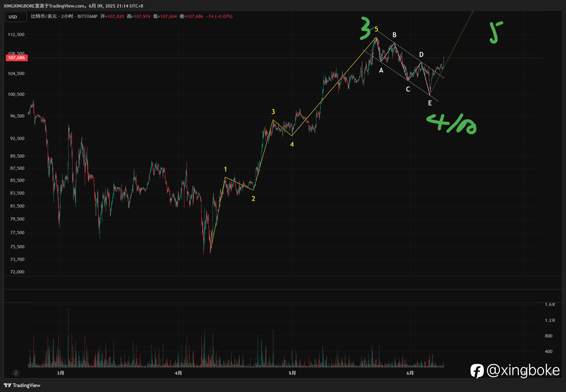Click the close value 收=107,686
The width and height of the screenshot is (566, 392).
(x=191, y=16)
